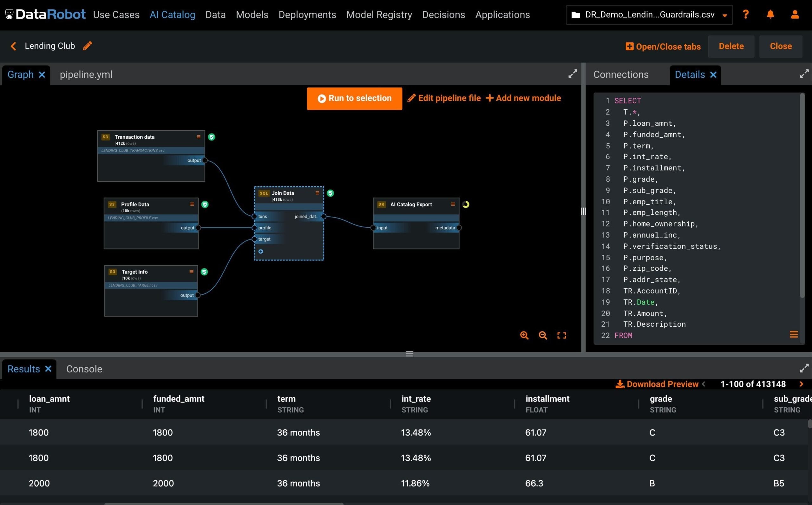Screen dimensions: 812x505
Task: Open the Data menu
Action: click(215, 15)
